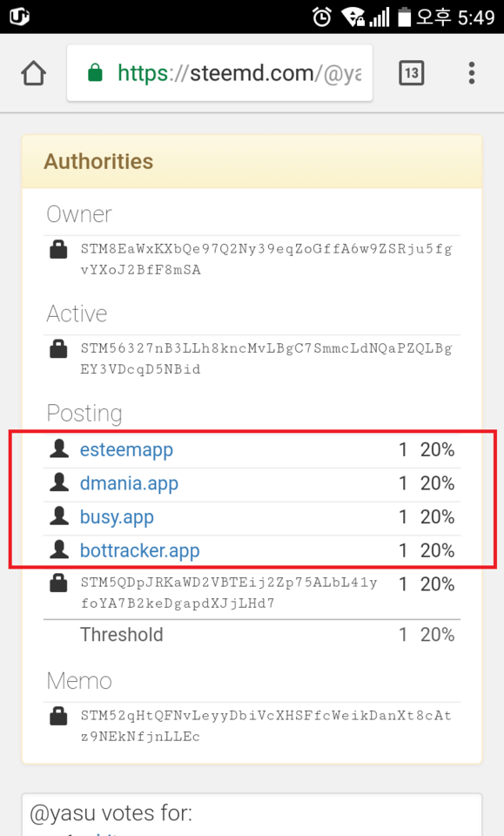The height and width of the screenshot is (836, 504).
Task: Open the dmania.app account link
Action: 129,483
